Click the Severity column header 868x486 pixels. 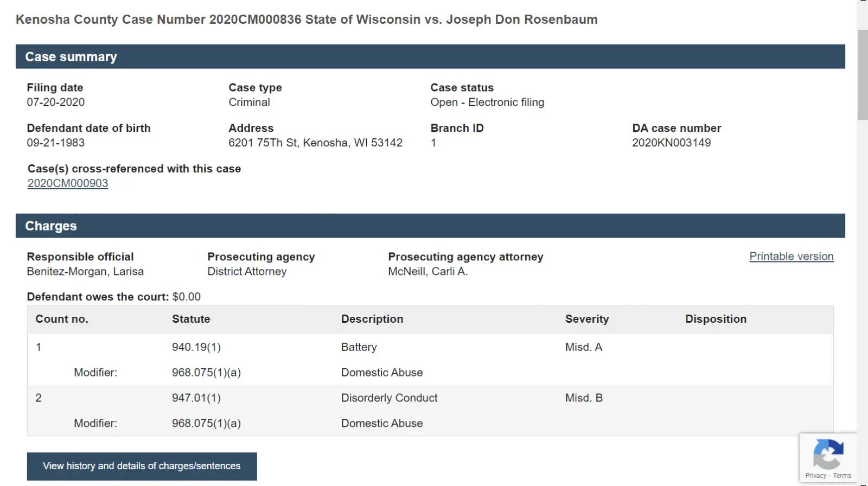click(x=586, y=319)
